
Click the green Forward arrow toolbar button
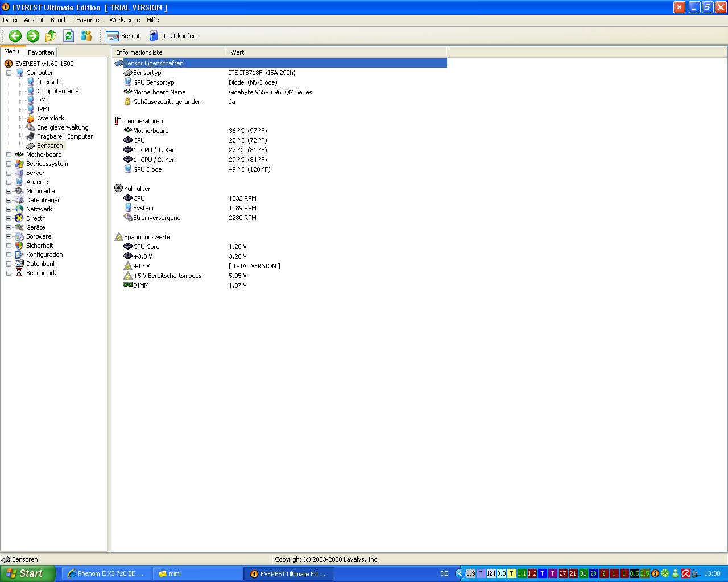[33, 36]
